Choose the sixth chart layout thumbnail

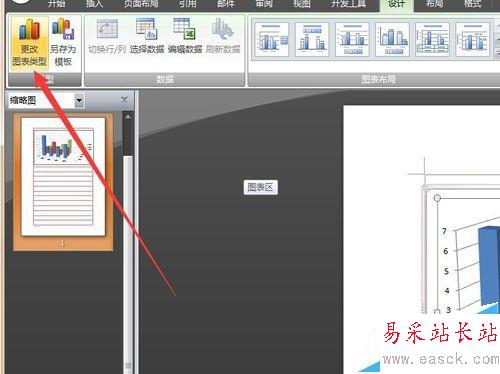point(472,40)
